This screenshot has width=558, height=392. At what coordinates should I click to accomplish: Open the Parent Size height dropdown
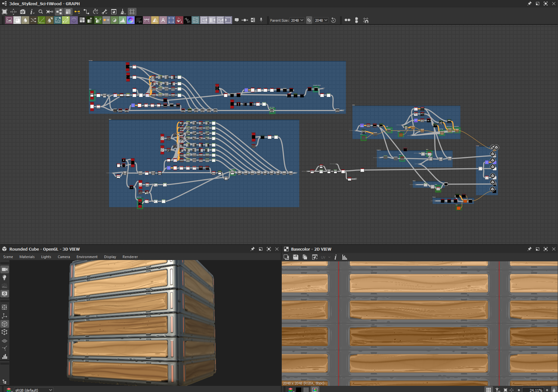click(x=321, y=21)
